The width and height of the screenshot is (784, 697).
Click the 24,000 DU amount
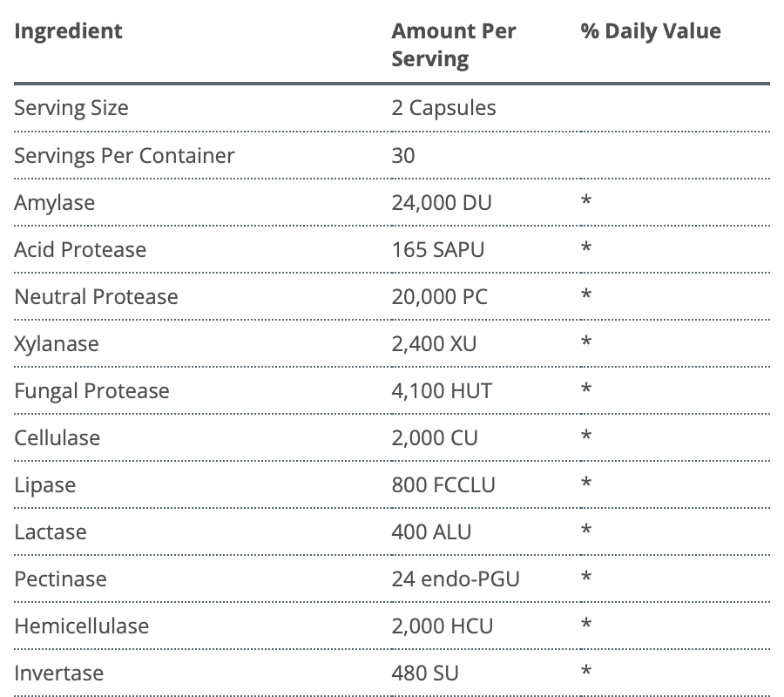(x=442, y=202)
